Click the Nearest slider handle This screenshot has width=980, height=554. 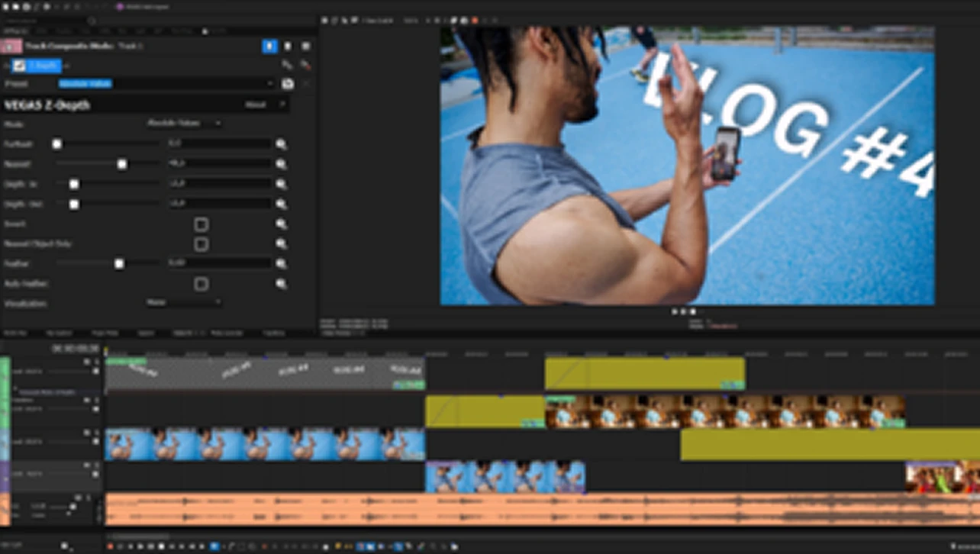(121, 164)
